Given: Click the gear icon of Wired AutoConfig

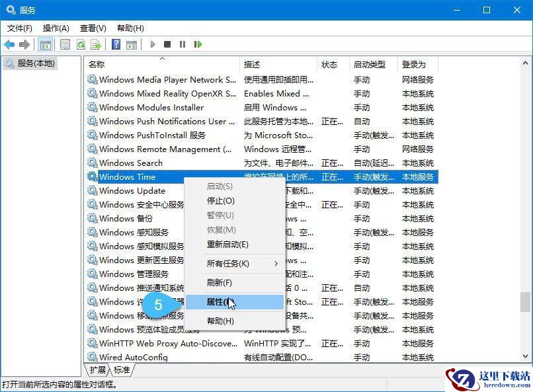Looking at the screenshot, I should pyautogui.click(x=92, y=357).
